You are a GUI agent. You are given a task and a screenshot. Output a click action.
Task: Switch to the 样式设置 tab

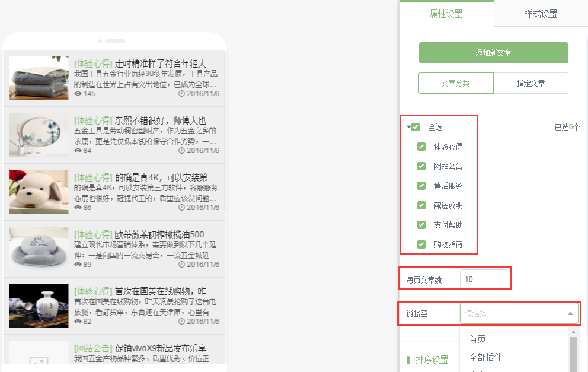click(x=541, y=14)
